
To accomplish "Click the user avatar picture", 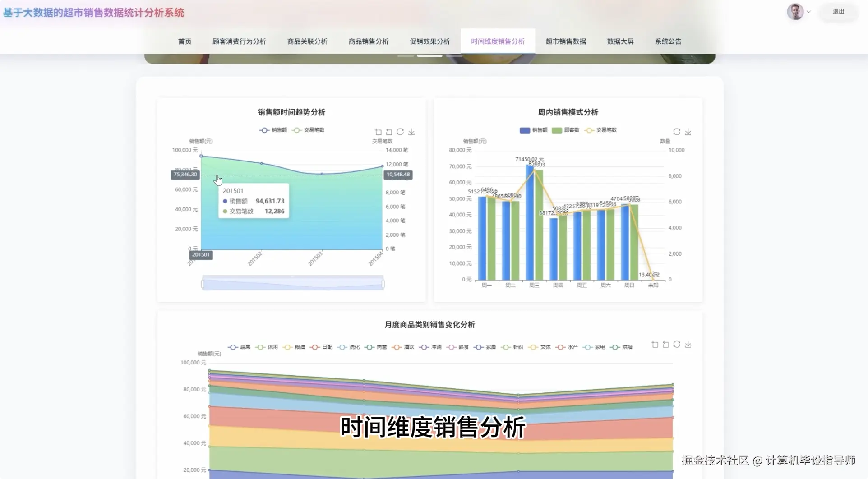I will [x=794, y=12].
